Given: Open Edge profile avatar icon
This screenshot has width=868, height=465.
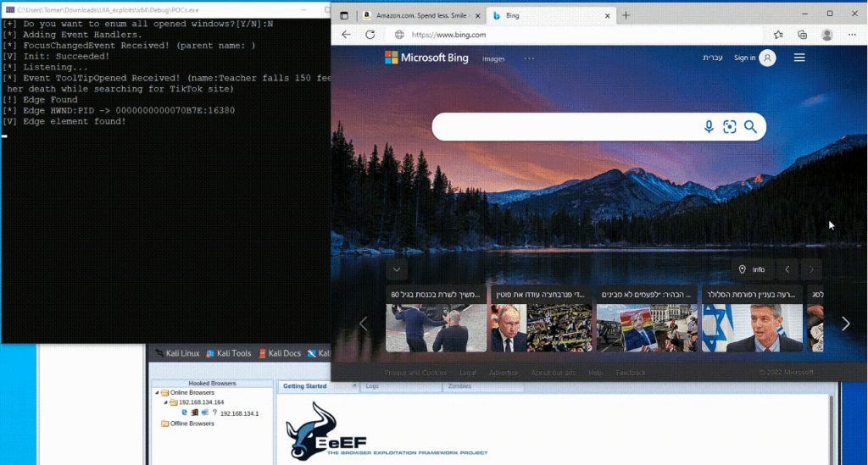Looking at the screenshot, I should pos(827,34).
